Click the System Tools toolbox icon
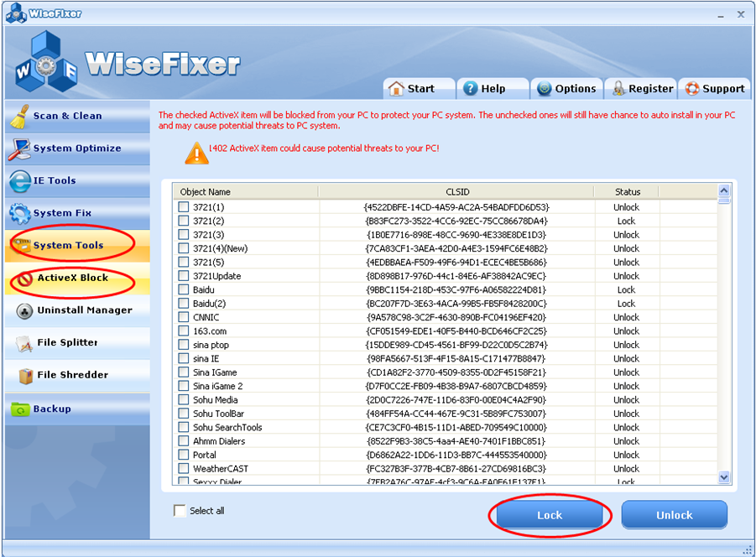Viewport: 756px width, 557px height. [x=21, y=245]
